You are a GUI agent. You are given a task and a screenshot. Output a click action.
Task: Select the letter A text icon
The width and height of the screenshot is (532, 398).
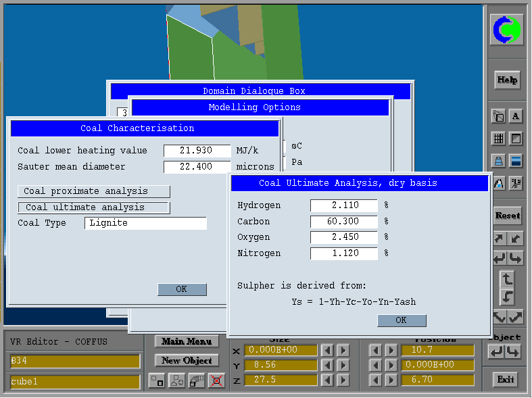(516, 116)
